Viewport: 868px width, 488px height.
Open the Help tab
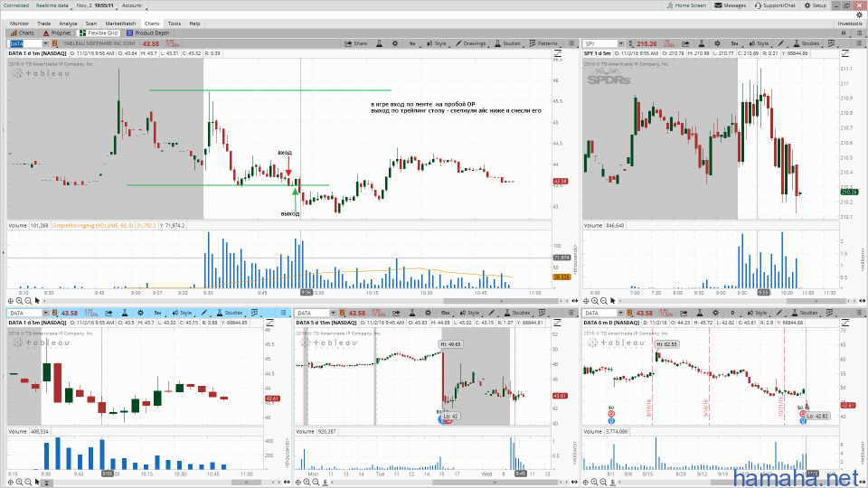point(195,23)
